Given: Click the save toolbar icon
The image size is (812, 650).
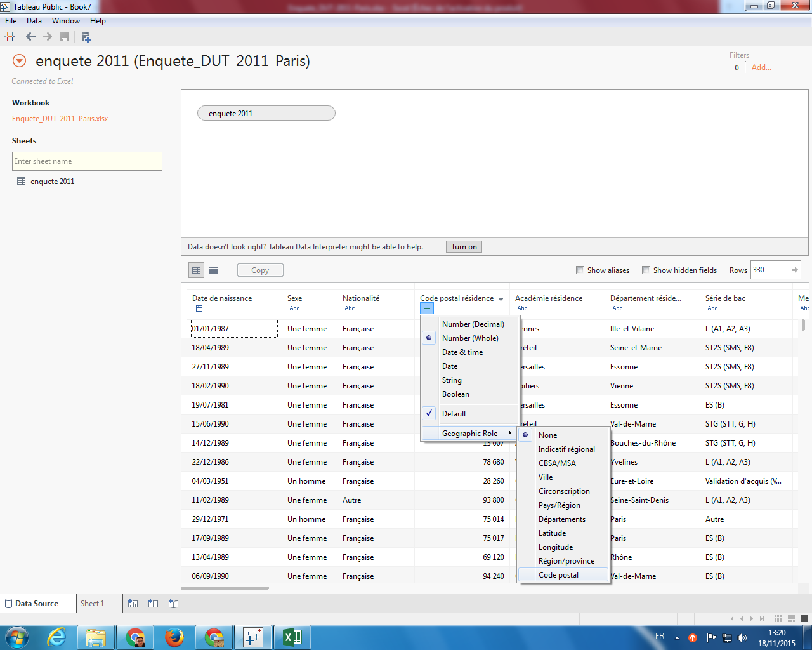Looking at the screenshot, I should (x=64, y=37).
